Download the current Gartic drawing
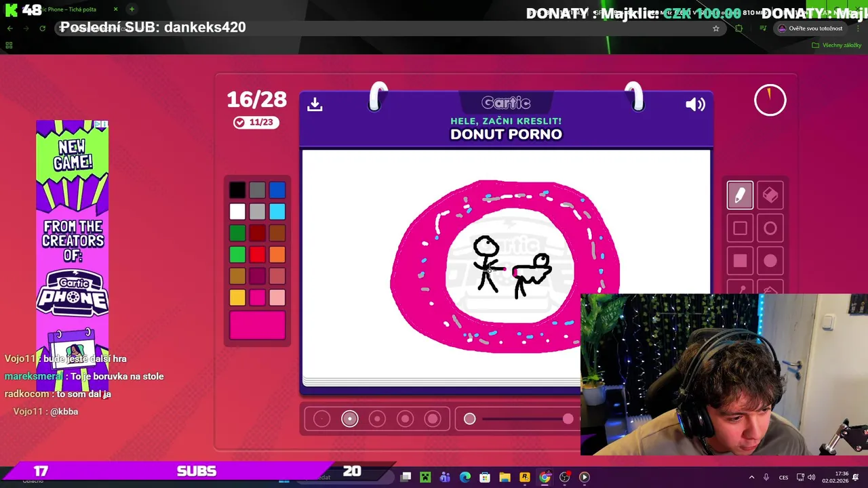 tap(315, 104)
